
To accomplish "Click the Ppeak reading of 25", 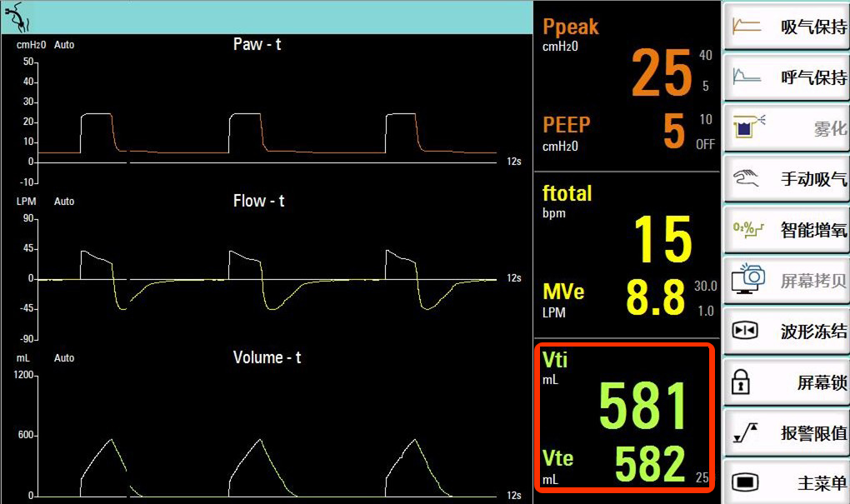I will tap(662, 74).
